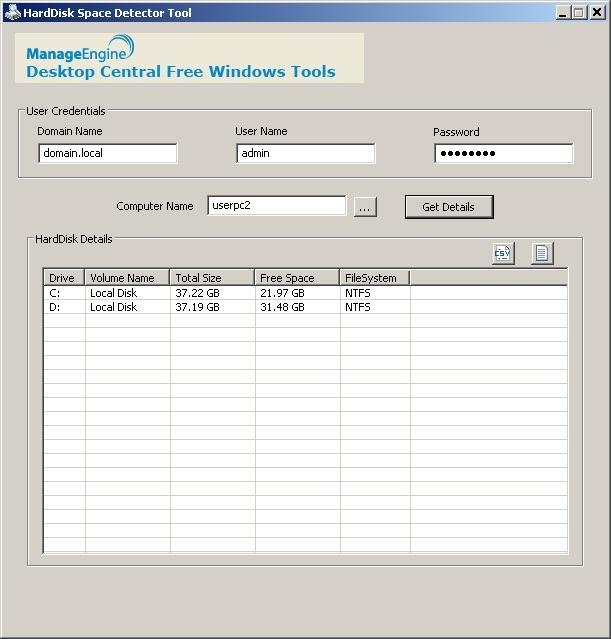The height and width of the screenshot is (639, 611).
Task: Select the D: drive row
Action: point(305,307)
